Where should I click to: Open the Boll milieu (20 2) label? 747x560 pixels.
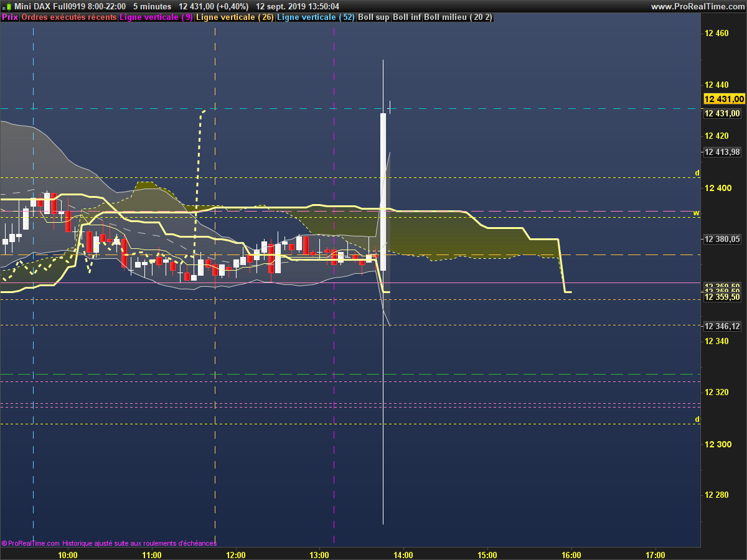(x=458, y=17)
